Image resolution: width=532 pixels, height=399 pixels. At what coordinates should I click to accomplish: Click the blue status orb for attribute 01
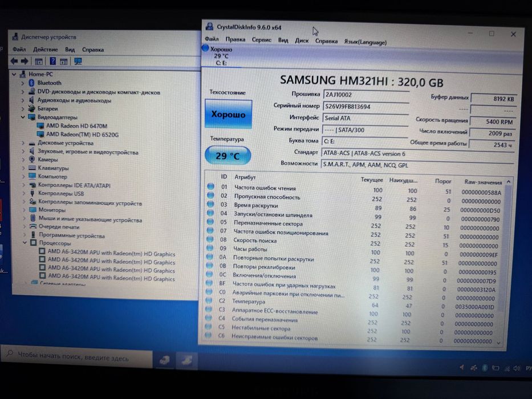[x=211, y=186]
